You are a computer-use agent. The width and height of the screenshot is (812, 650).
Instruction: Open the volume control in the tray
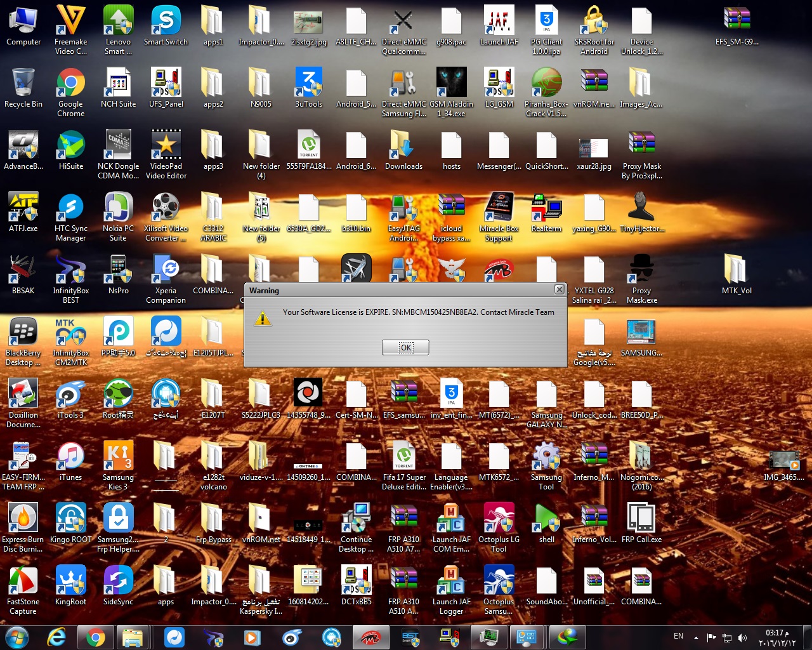tap(742, 637)
